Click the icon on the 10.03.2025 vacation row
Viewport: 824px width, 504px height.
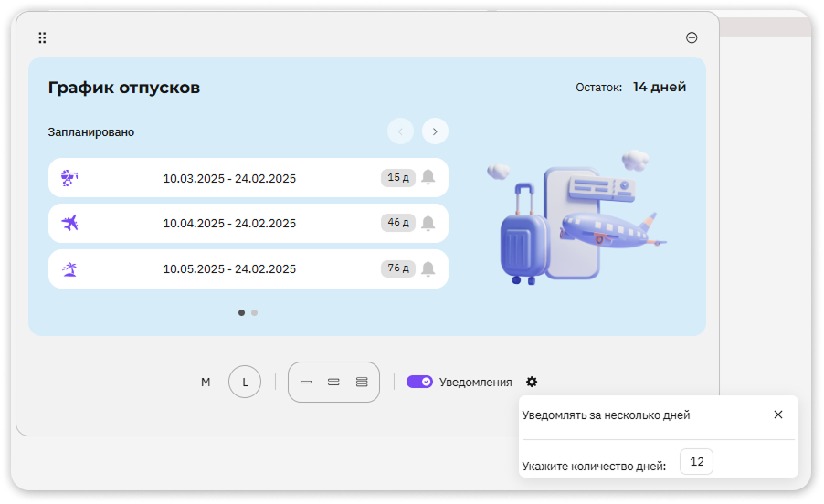(69, 178)
